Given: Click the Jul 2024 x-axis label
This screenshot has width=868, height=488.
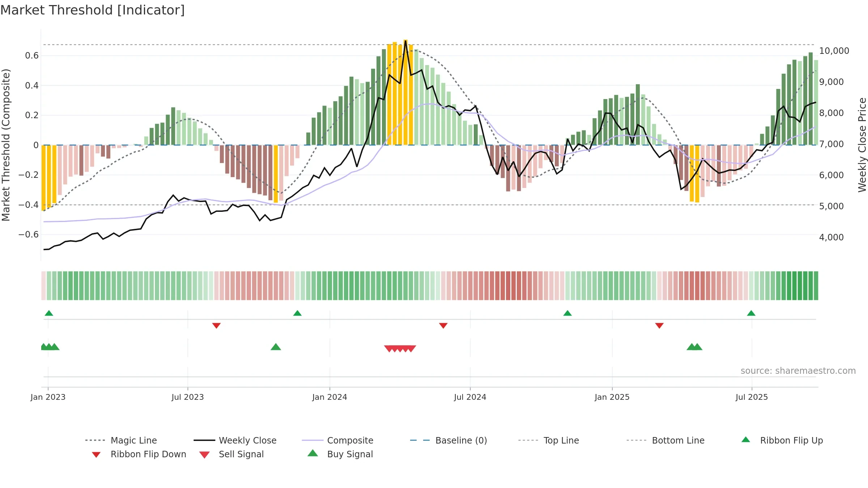Looking at the screenshot, I should click(x=470, y=397).
